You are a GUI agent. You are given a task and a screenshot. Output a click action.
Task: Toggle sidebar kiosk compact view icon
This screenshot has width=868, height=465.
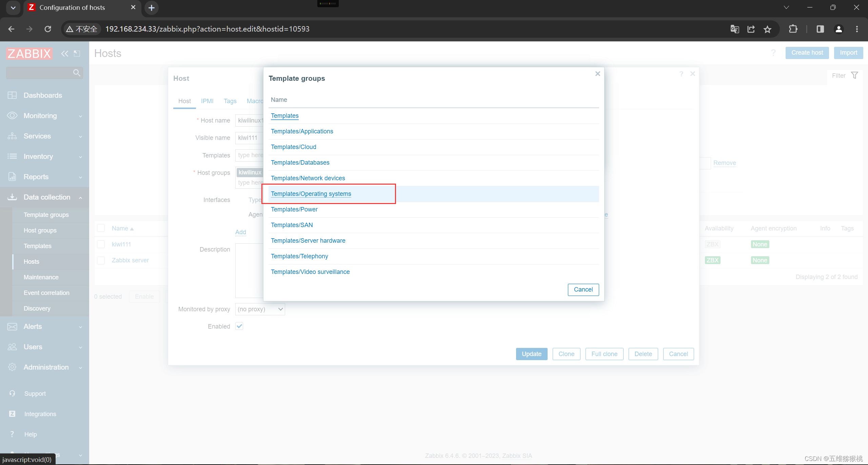77,53
